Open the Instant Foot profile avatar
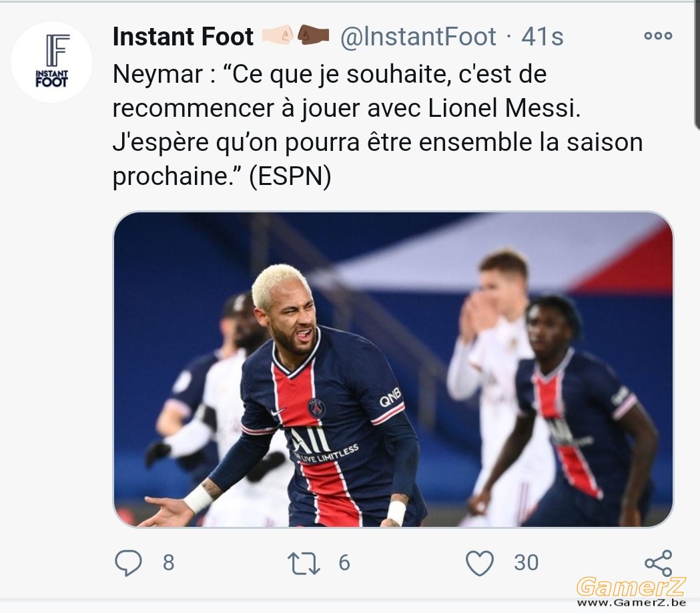 [x=52, y=61]
